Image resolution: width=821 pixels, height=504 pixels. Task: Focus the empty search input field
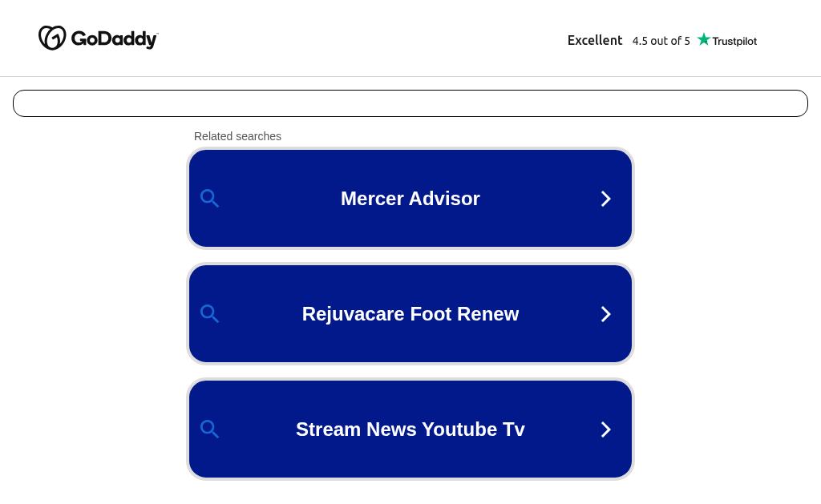tap(410, 103)
